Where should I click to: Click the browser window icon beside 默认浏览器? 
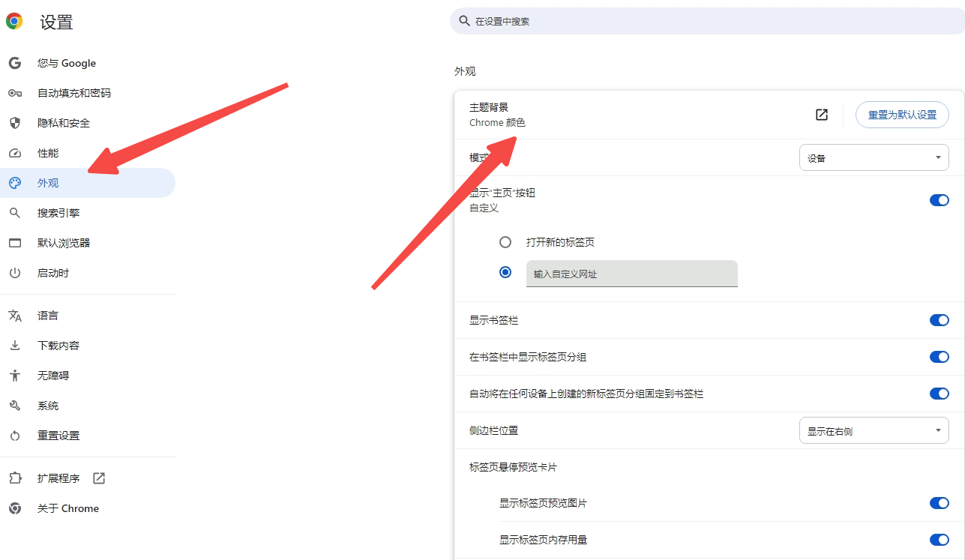15,243
